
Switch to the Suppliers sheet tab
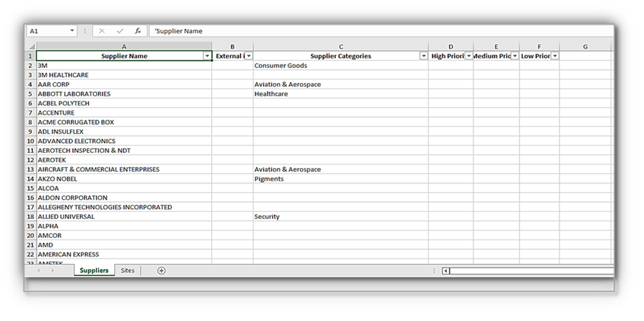[94, 270]
